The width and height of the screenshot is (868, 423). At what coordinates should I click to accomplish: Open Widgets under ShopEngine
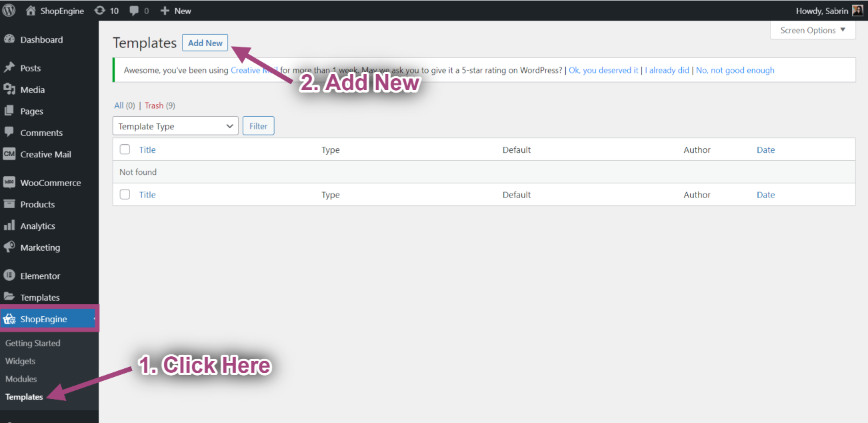pos(20,361)
